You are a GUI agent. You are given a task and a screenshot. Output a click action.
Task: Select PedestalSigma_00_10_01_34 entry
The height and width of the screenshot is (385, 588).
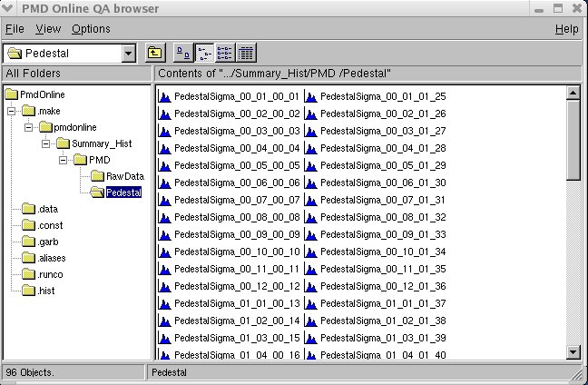(x=376, y=252)
